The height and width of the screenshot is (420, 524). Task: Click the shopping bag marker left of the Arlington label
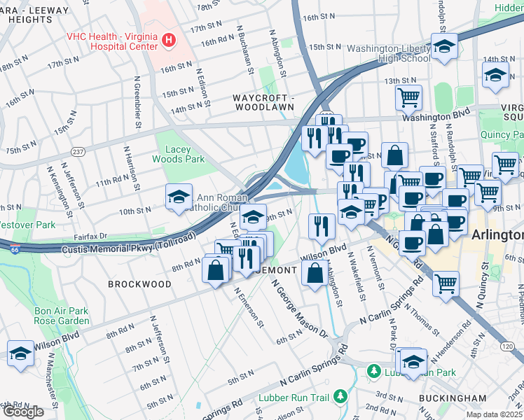(x=436, y=237)
